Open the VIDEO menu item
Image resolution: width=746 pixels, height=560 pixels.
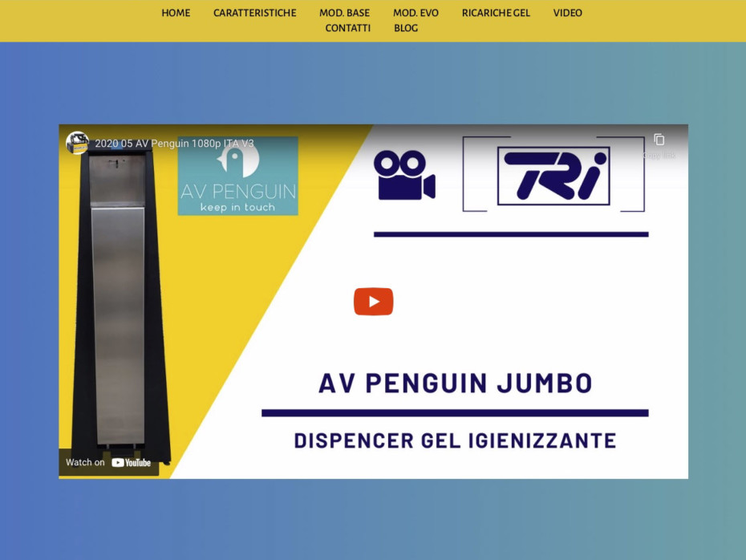click(x=568, y=13)
